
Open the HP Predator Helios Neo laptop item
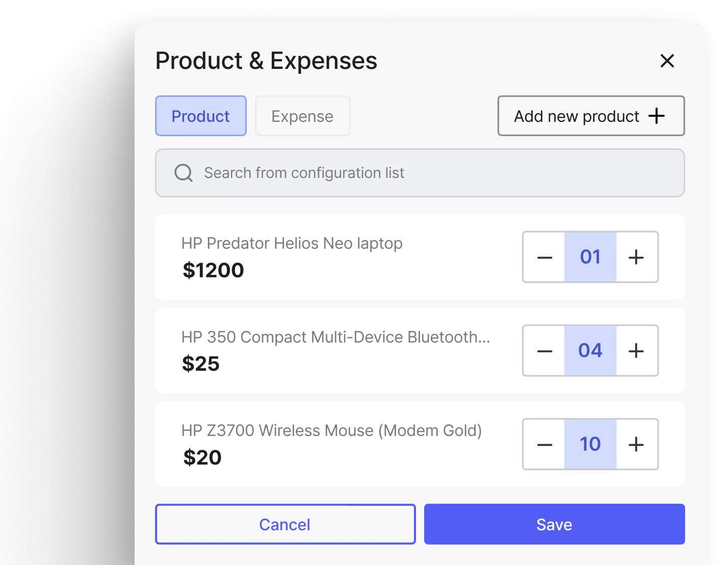(x=292, y=244)
